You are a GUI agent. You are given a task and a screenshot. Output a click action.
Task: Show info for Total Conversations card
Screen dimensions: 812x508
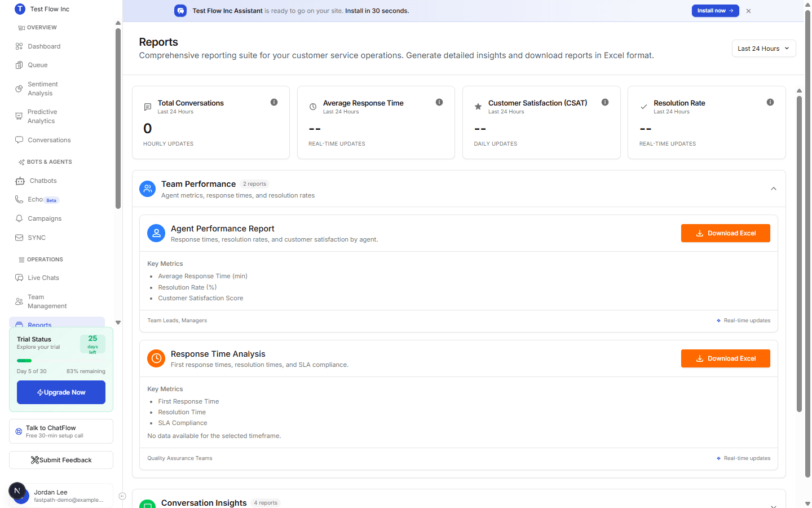(274, 102)
